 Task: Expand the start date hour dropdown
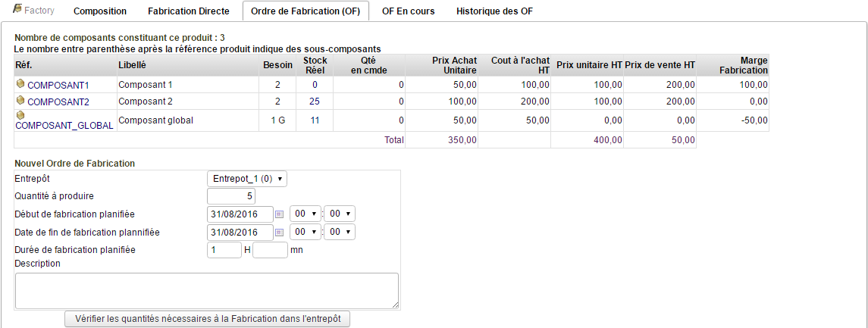tap(305, 214)
